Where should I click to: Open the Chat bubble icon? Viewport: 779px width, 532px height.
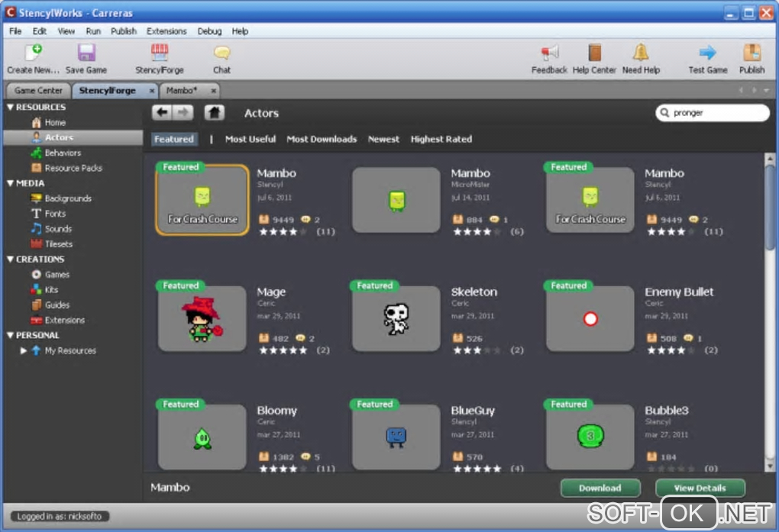coord(221,53)
